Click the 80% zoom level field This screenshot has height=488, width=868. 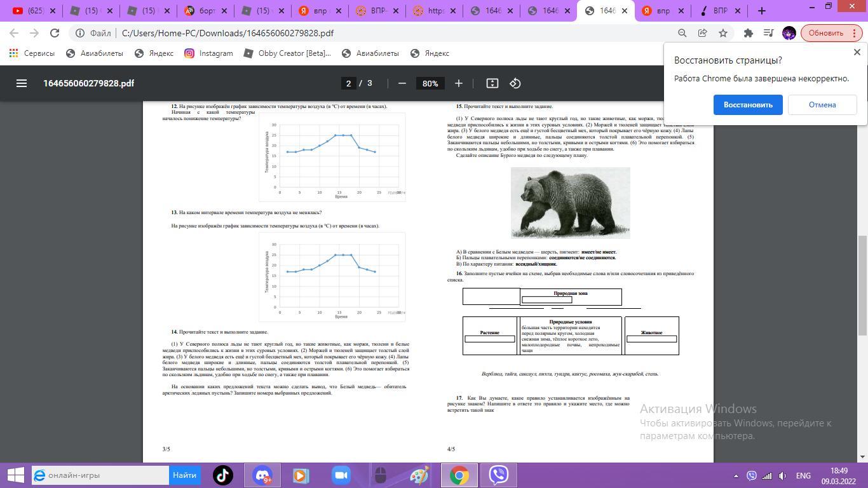[x=430, y=83]
